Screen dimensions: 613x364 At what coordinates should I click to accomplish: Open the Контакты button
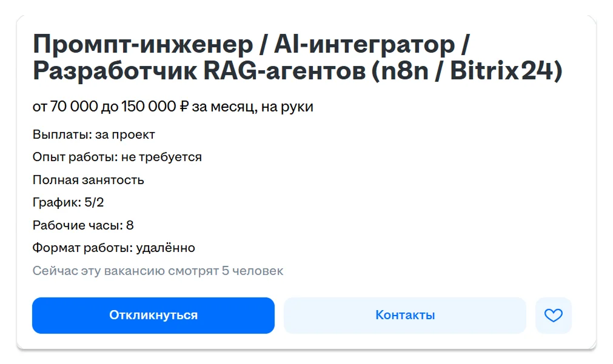pyautogui.click(x=404, y=316)
